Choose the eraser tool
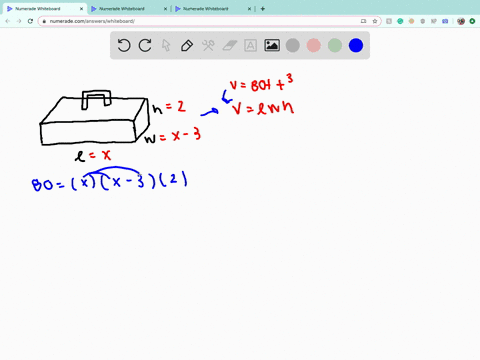 (x=229, y=45)
